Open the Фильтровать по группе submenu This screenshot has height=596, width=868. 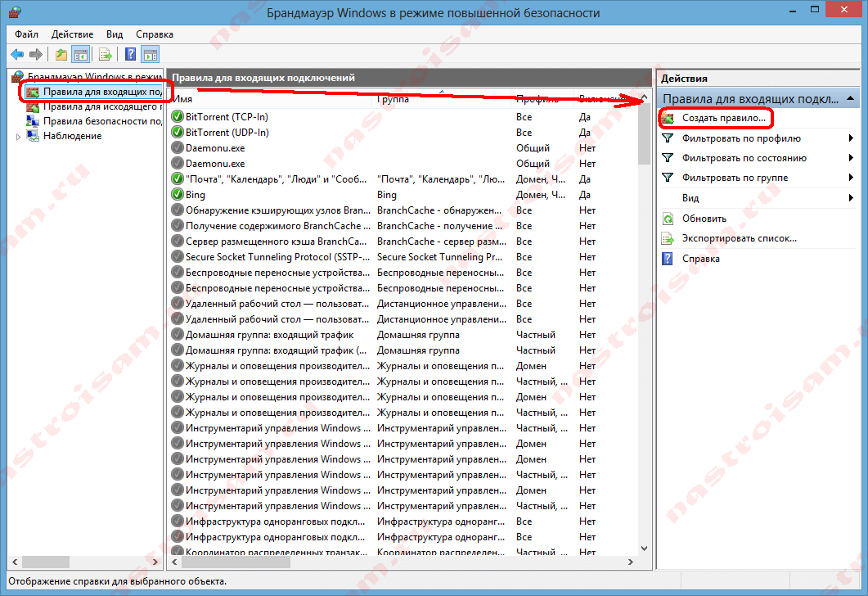tap(851, 178)
